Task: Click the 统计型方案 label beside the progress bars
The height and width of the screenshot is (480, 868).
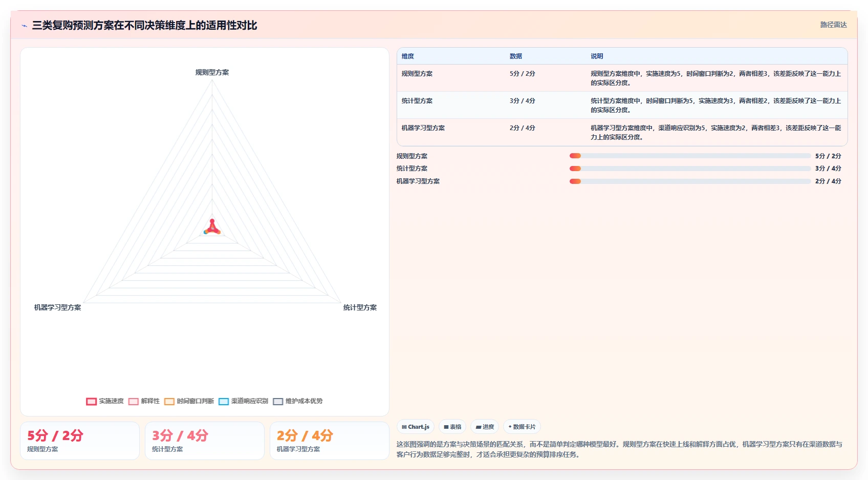Action: coord(412,169)
